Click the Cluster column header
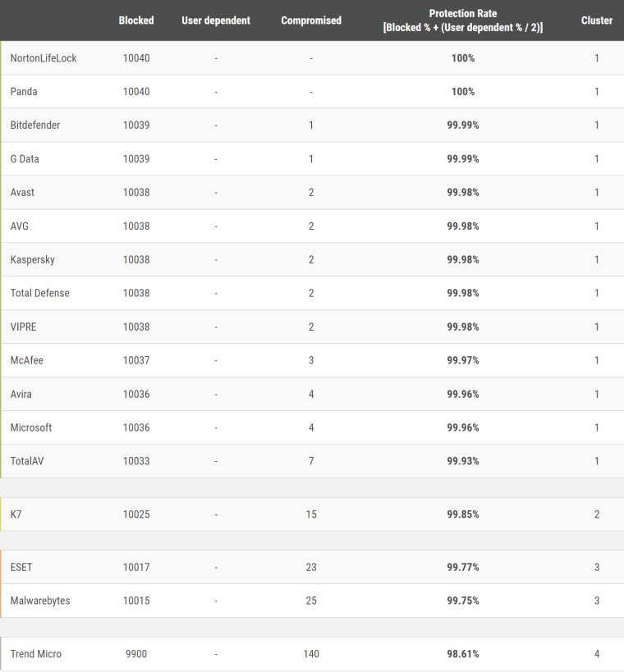624x672 pixels. [597, 21]
